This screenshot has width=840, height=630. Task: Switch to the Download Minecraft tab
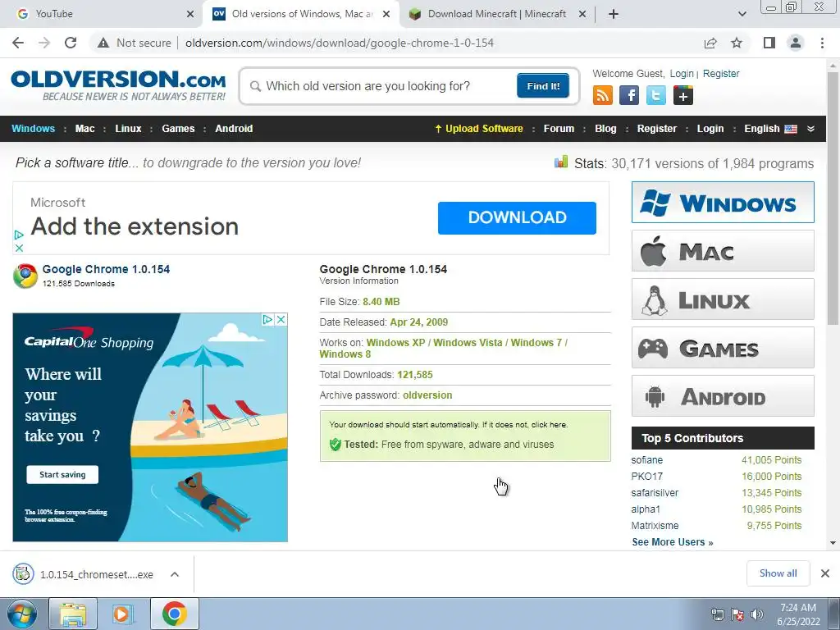[495, 14]
